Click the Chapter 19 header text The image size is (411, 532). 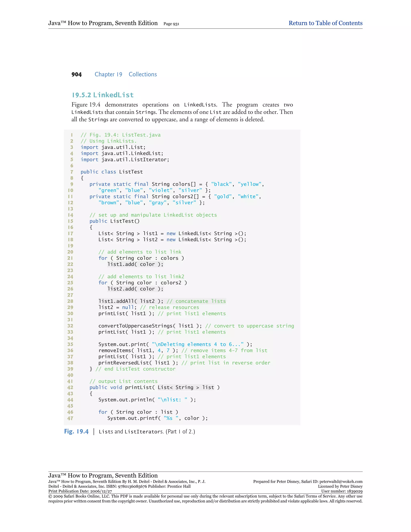point(108,74)
